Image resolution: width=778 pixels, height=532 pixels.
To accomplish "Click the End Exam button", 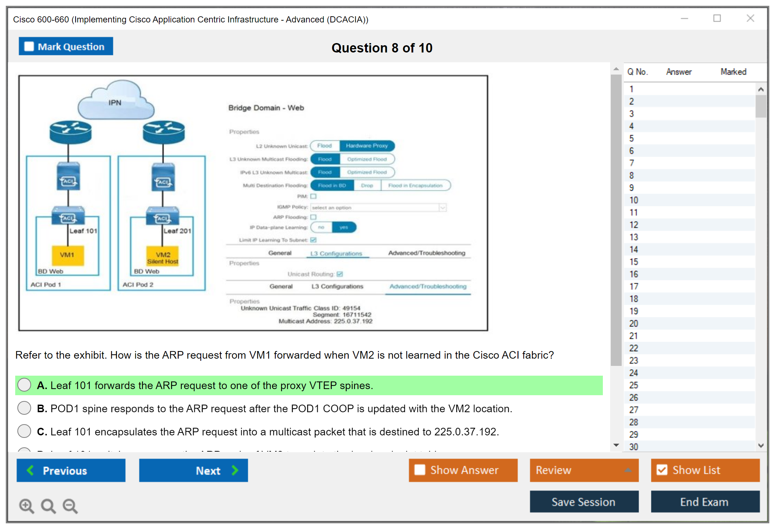I will pos(705,502).
